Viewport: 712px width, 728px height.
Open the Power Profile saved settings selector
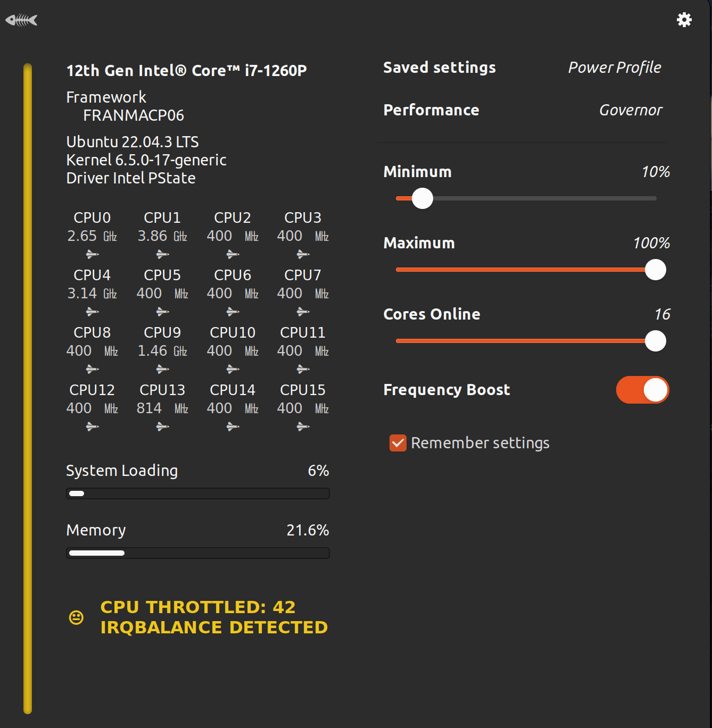click(x=615, y=68)
